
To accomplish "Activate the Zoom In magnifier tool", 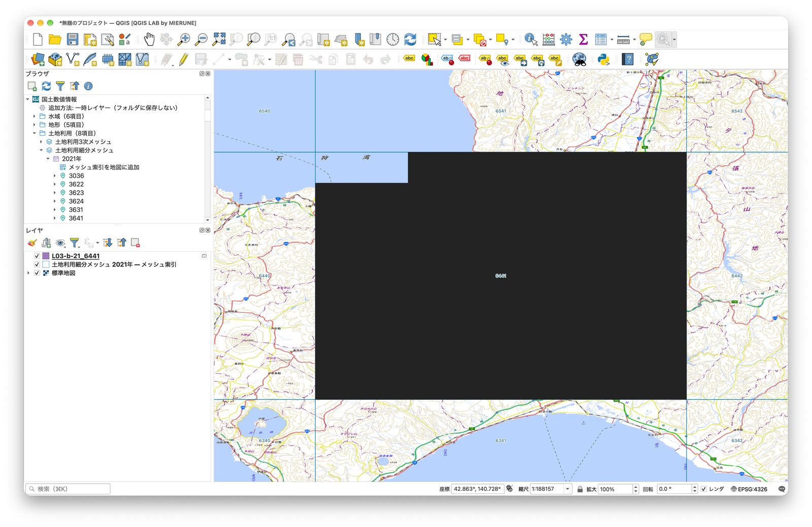I will click(x=184, y=39).
